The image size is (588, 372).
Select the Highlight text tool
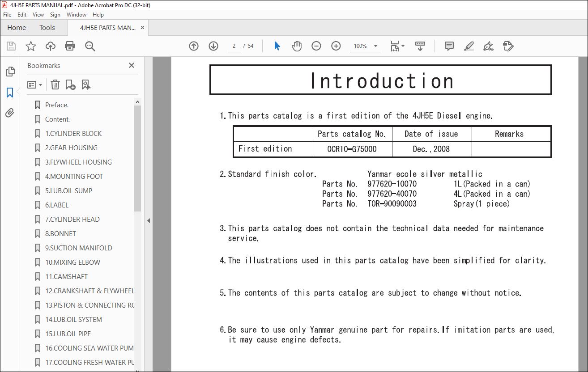469,46
